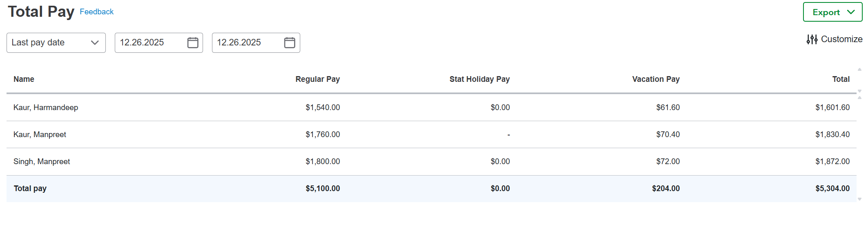Click the Total pay summary row label

30,188
